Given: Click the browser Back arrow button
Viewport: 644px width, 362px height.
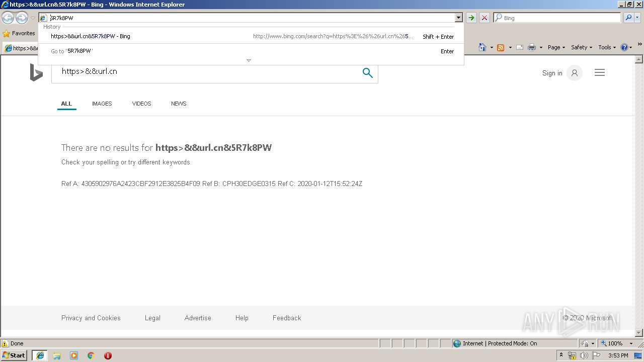Looking at the screenshot, I should click(x=8, y=18).
